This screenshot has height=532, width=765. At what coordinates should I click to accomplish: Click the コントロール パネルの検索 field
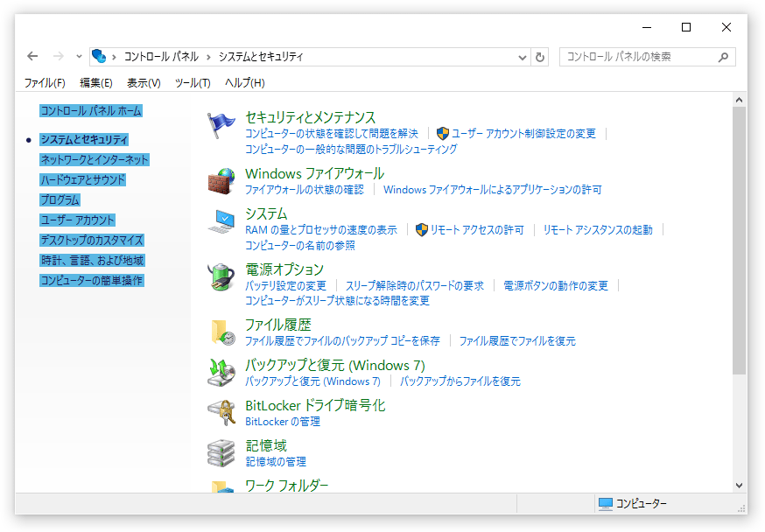coord(647,57)
